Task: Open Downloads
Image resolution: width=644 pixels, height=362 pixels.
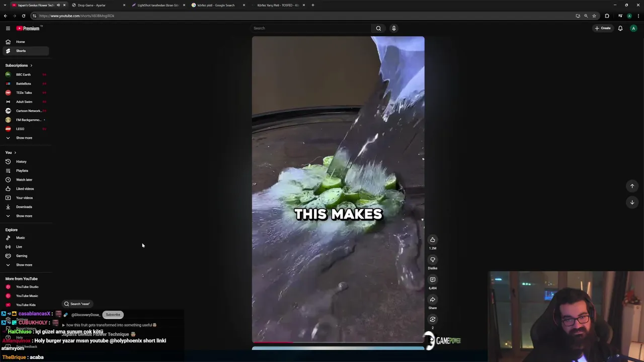Action: pos(25,207)
